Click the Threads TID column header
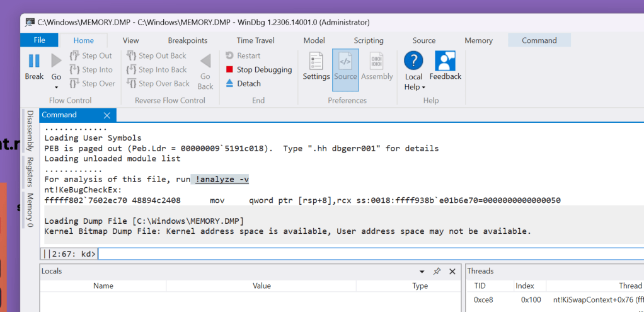This screenshot has width=644, height=312. [480, 286]
